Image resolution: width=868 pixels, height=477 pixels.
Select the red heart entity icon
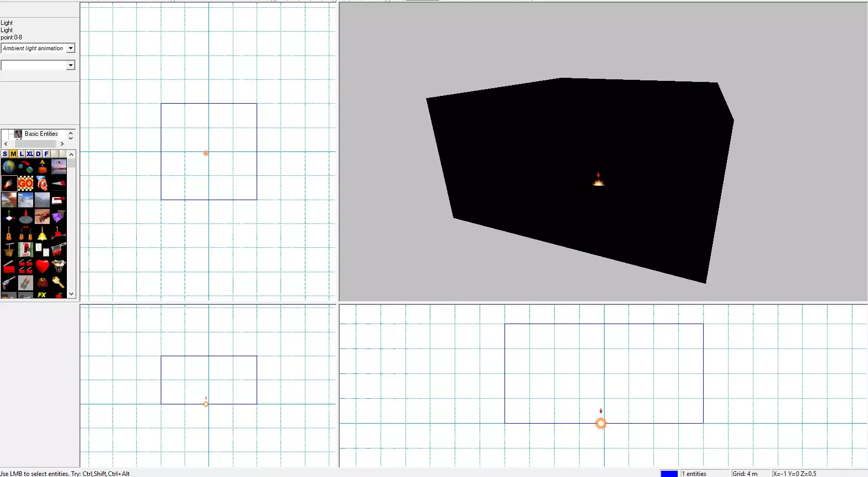click(42, 266)
